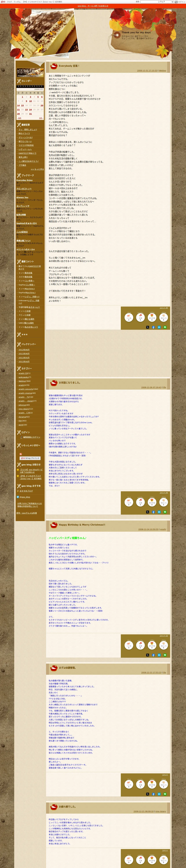Viewport: 186px width, 868px height.
Task: Share 'まずは体調管理。' post on X
Action: [147, 794]
